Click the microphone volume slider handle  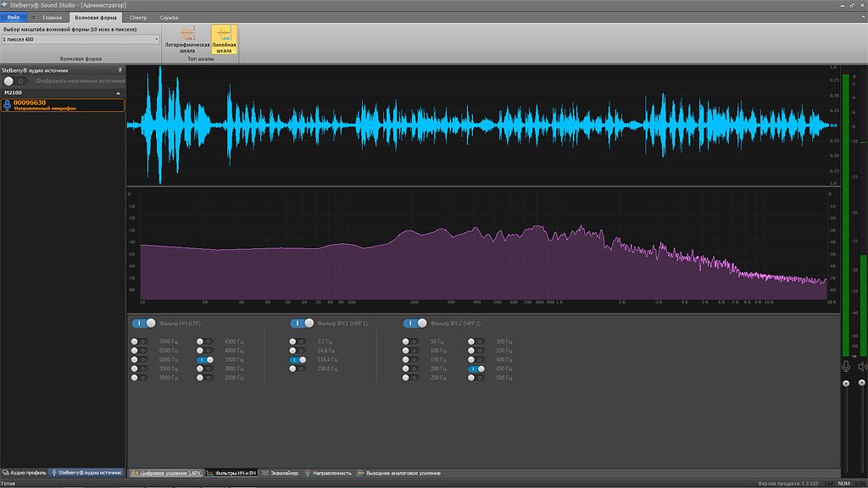tap(846, 385)
